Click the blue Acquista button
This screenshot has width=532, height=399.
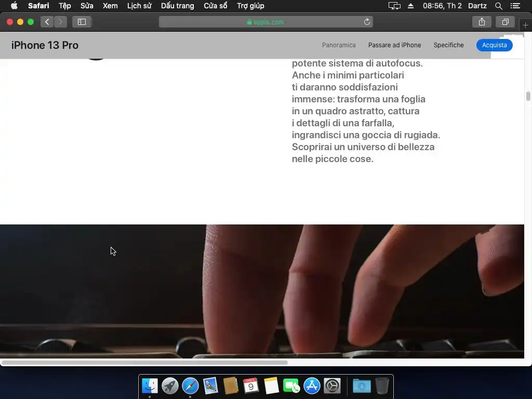(495, 45)
